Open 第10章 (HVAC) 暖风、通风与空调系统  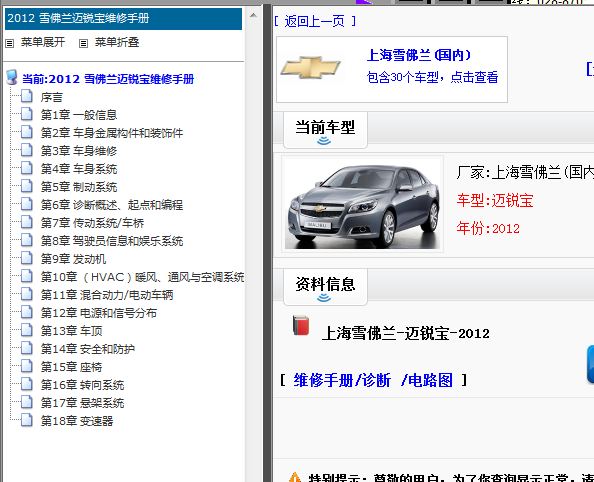[x=142, y=277]
